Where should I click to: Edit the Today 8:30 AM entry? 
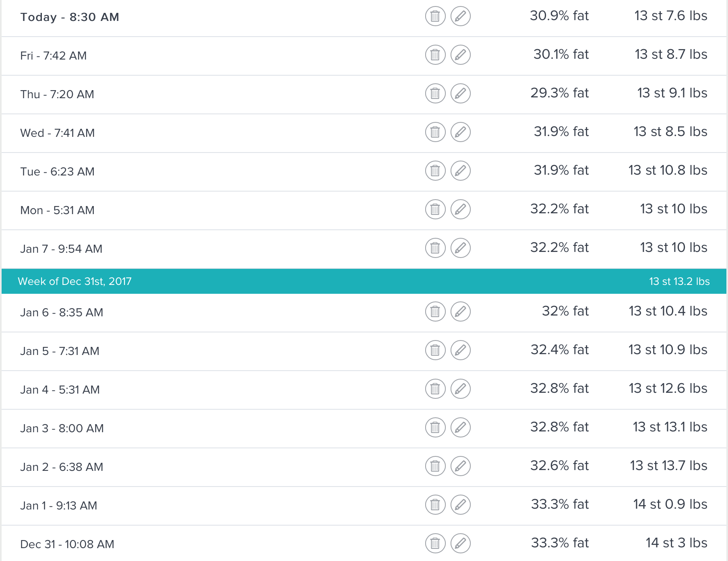click(460, 16)
